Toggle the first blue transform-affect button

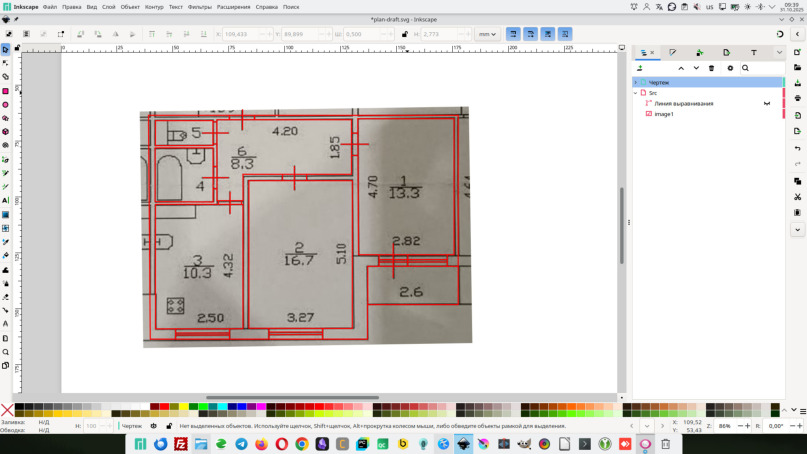pyautogui.click(x=513, y=34)
